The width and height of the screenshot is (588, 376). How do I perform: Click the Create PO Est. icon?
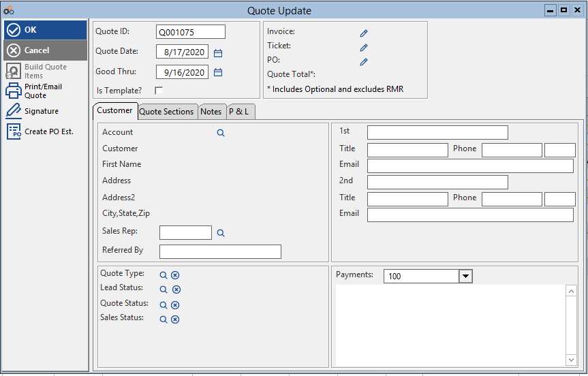pos(14,131)
